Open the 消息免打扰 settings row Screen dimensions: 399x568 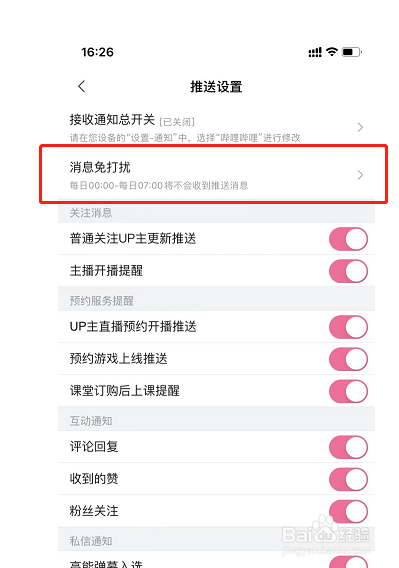tap(216, 175)
